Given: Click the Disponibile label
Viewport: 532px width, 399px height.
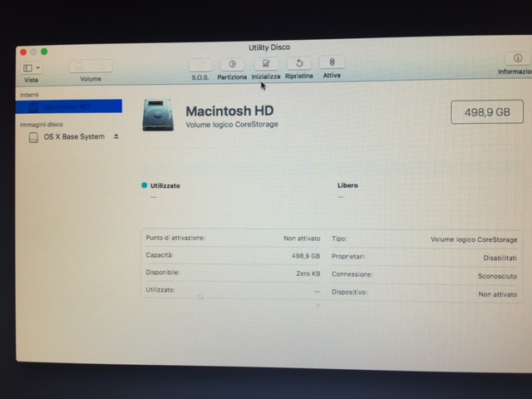Looking at the screenshot, I should (163, 273).
